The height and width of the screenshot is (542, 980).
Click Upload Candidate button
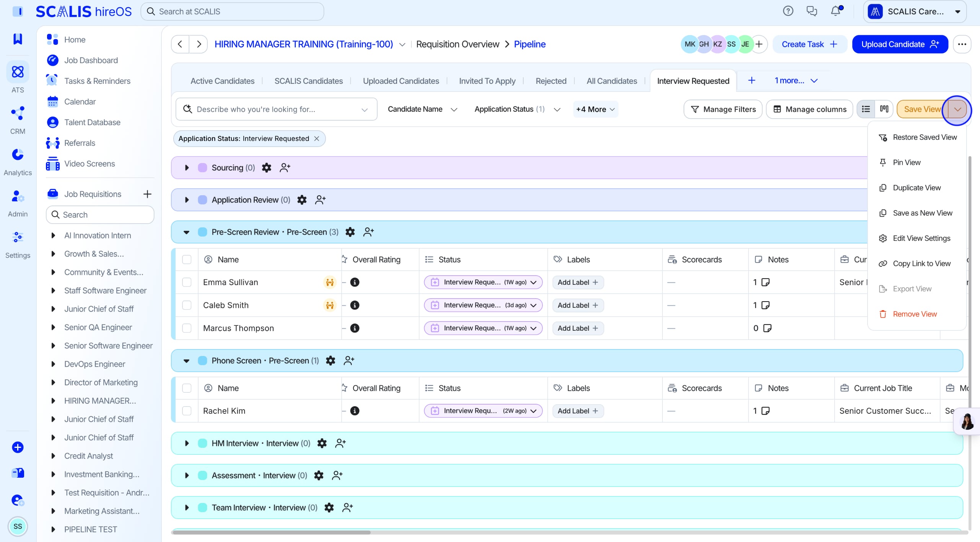900,44
